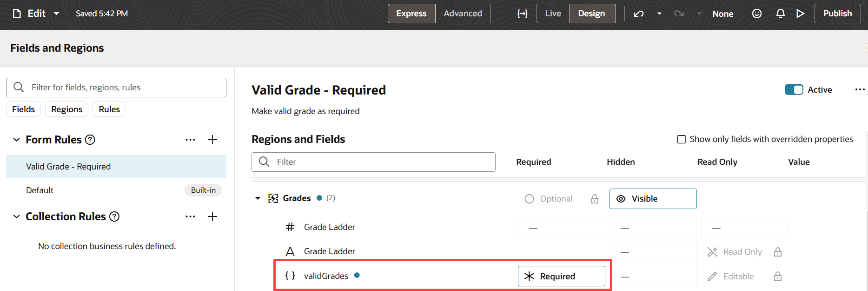868x291 pixels.
Task: Filter list by Rules chip
Action: coord(109,109)
